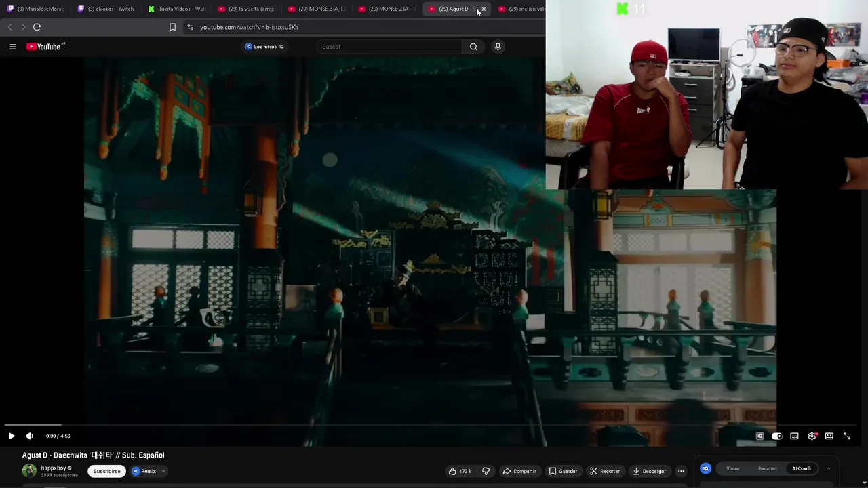Click the vidIQ blue panel logo

[706, 468]
